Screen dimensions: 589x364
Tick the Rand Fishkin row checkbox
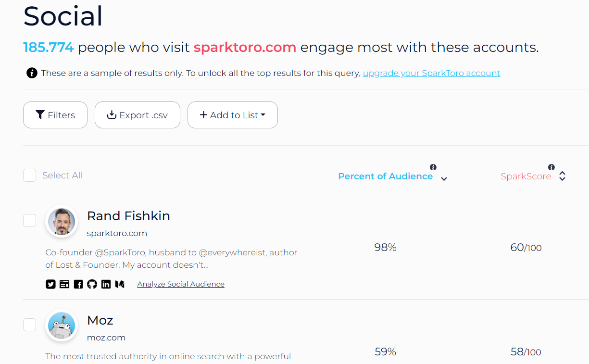[x=30, y=221]
